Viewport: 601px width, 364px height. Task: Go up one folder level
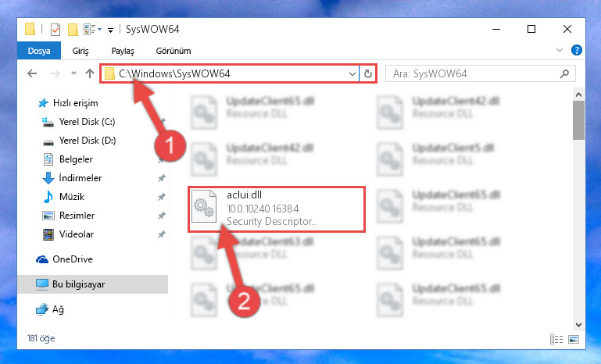coord(90,73)
